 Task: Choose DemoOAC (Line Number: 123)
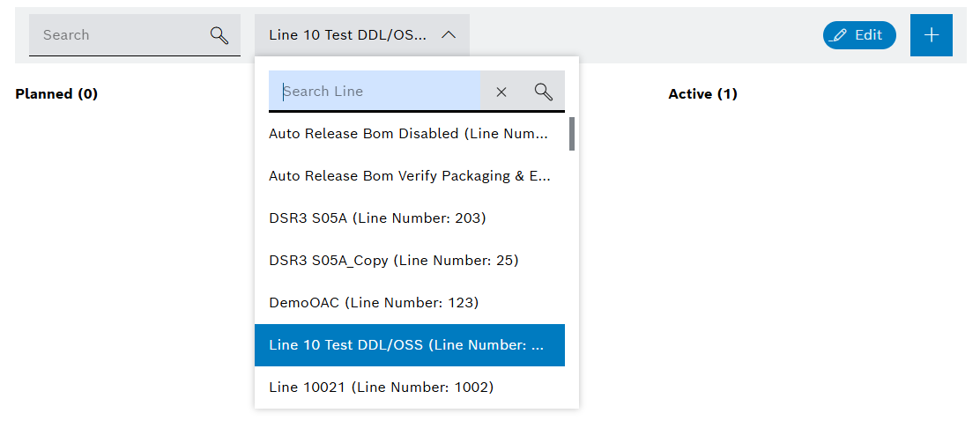[374, 303]
